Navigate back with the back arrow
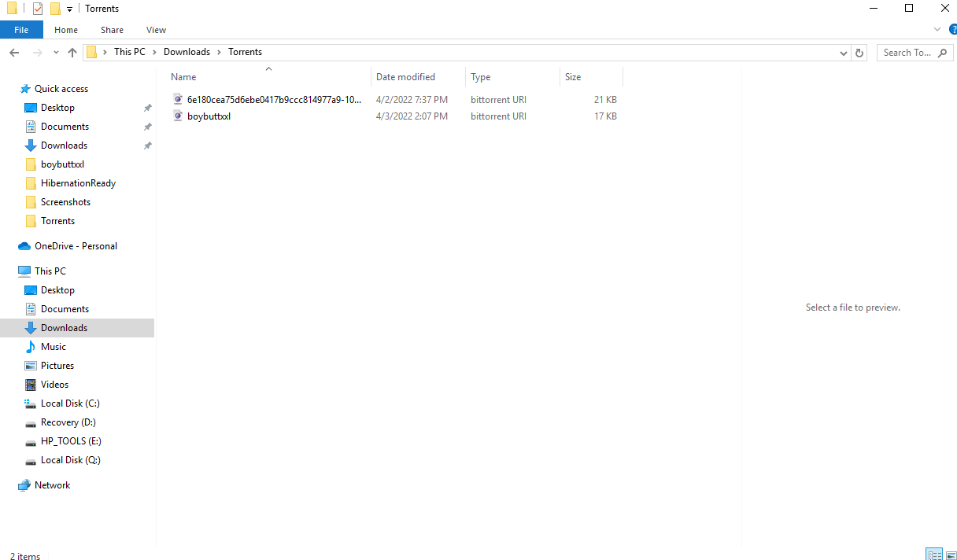 coord(13,52)
